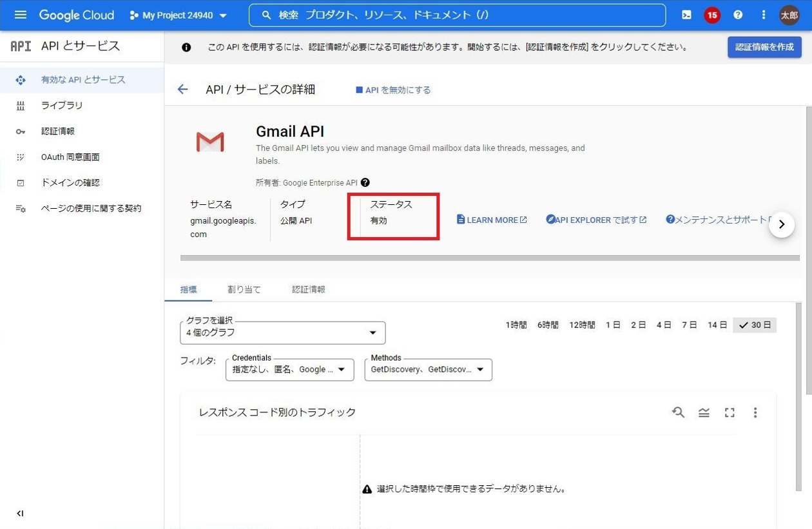The image size is (812, 529).
Task: Open the 太郎 account avatar
Action: (x=789, y=15)
